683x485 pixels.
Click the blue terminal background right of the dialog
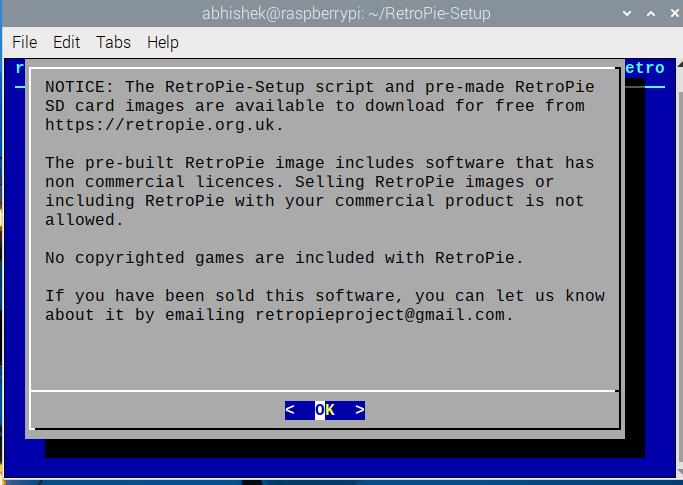click(x=656, y=250)
